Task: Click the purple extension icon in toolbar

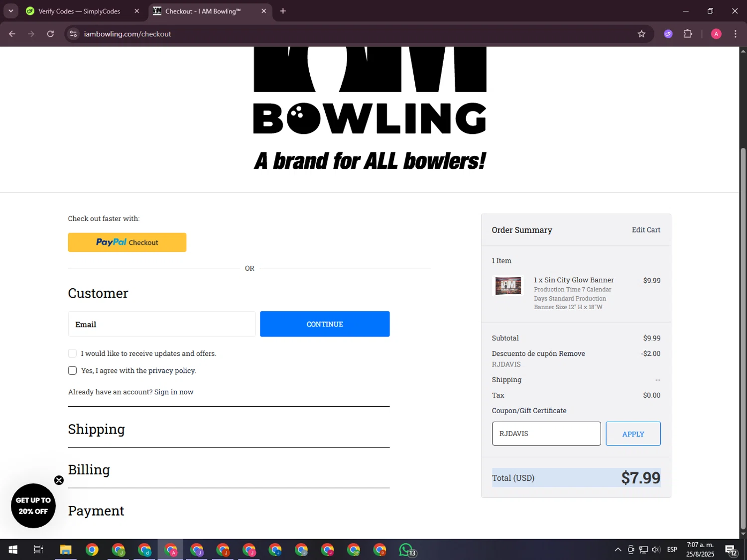Action: coord(668,34)
